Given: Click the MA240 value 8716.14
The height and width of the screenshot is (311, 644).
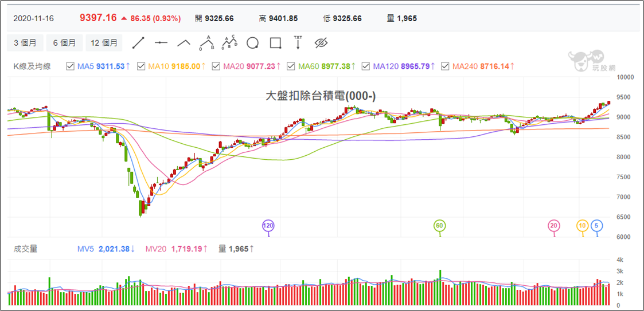Looking at the screenshot, I should pos(495,66).
